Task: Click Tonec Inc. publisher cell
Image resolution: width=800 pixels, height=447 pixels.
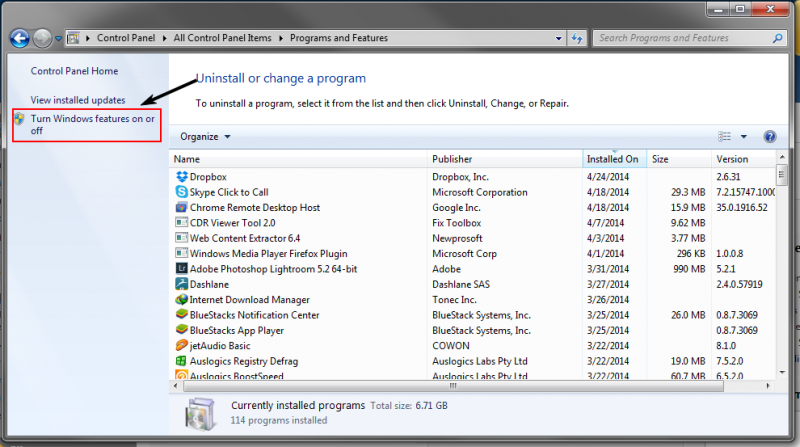Action: point(454,300)
